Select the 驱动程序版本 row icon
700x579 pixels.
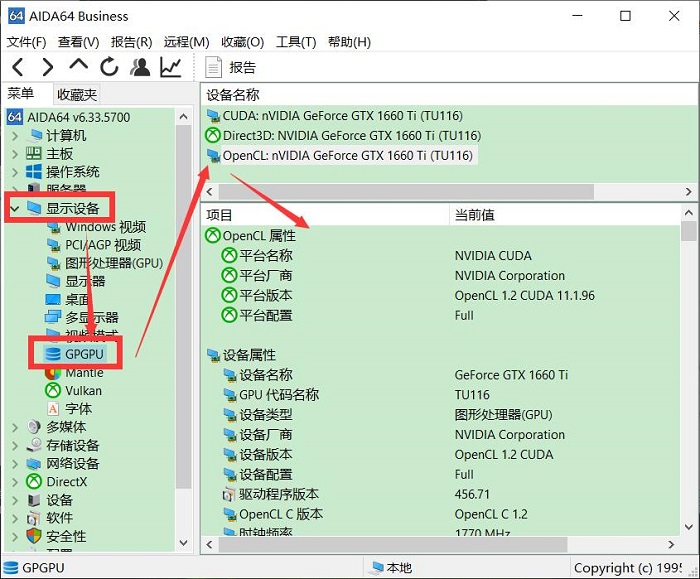(229, 495)
